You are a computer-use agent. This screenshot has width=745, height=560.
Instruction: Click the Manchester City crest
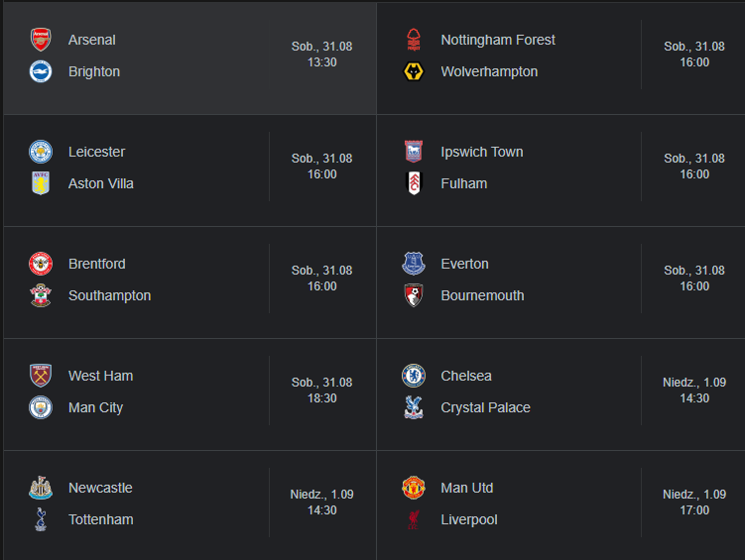41,407
